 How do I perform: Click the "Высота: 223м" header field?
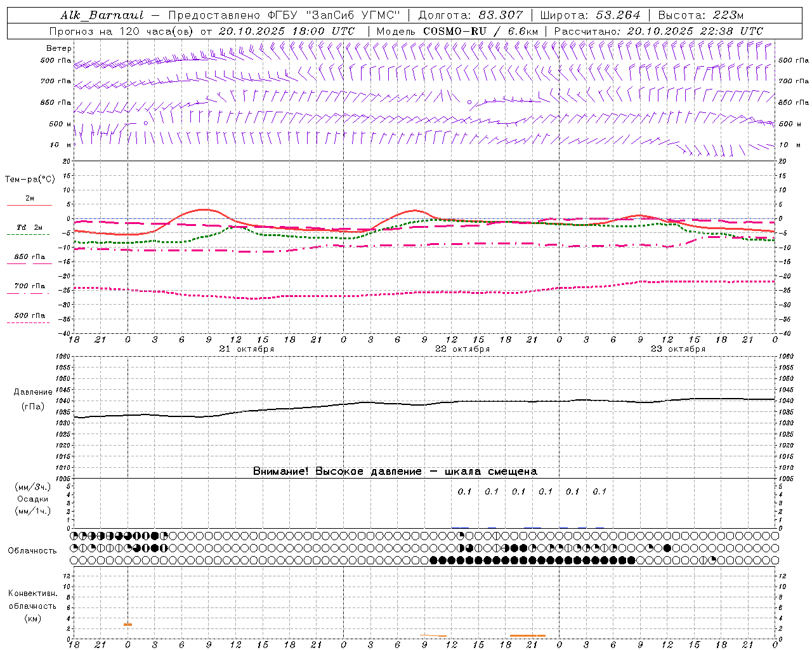tap(700, 15)
